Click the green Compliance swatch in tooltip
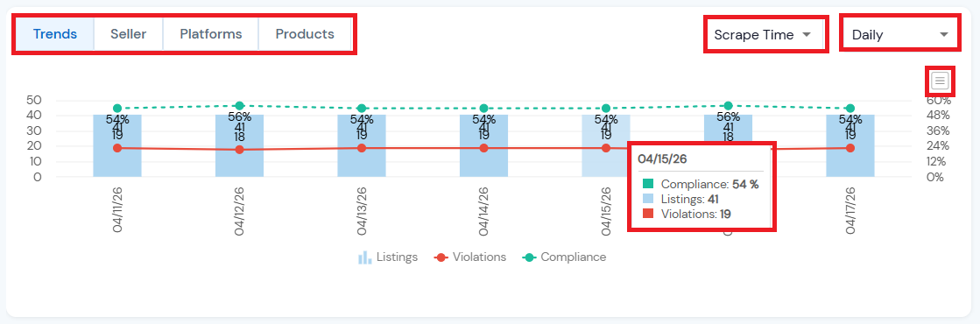This screenshot has height=324, width=980. click(647, 184)
